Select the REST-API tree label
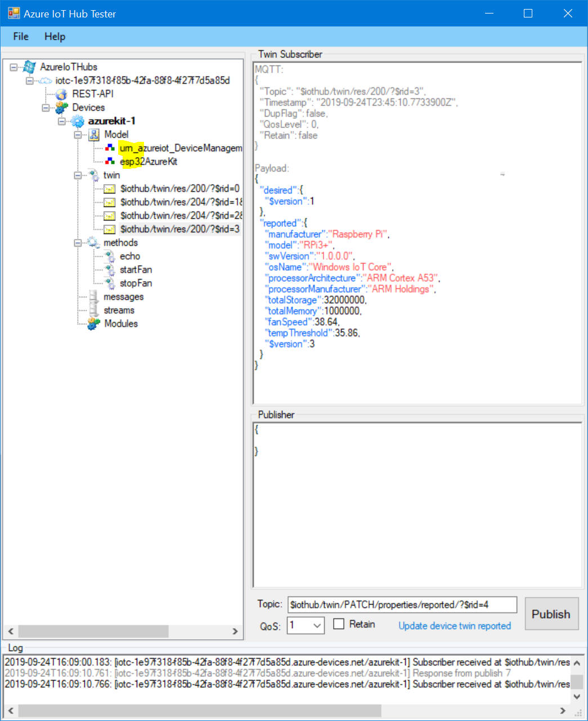 93,94
